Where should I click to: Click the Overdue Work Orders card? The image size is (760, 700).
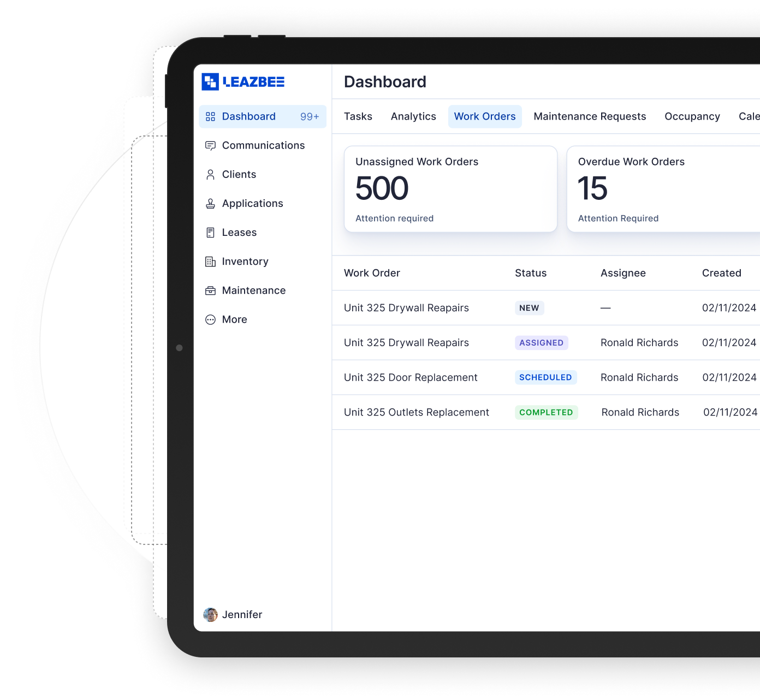[663, 188]
